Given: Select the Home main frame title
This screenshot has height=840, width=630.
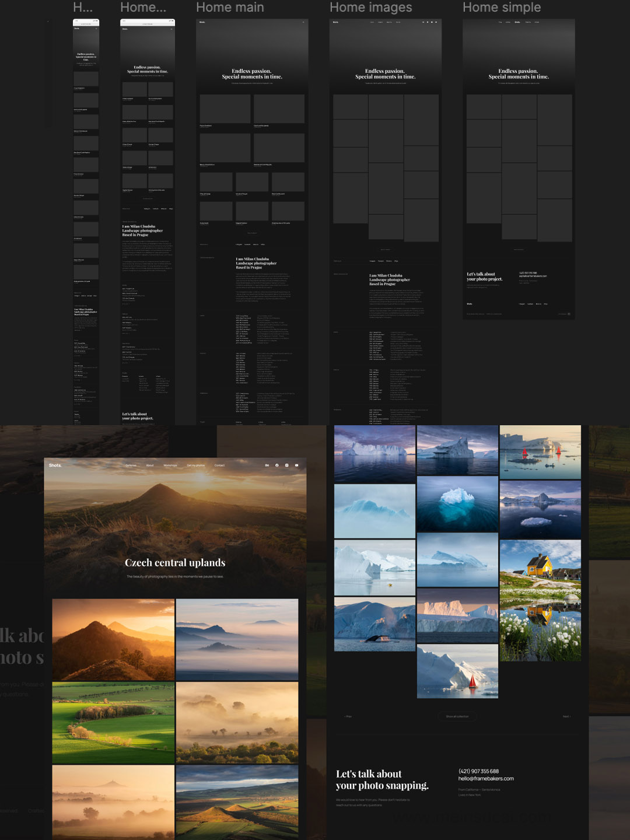Looking at the screenshot, I should pos(230,8).
